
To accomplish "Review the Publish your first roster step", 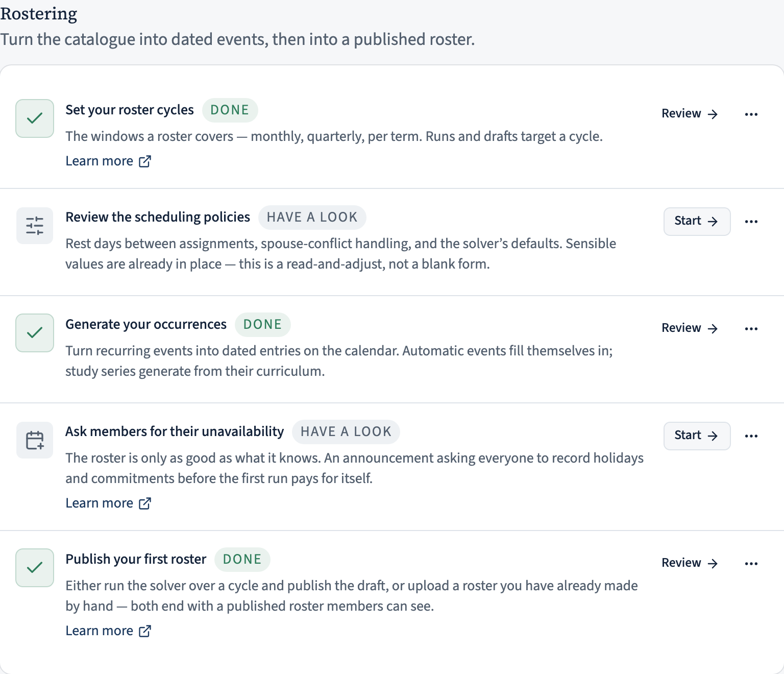I will click(x=690, y=563).
